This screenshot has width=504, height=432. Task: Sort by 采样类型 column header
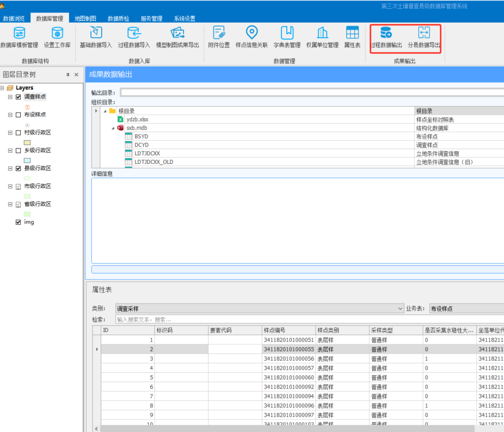click(396, 330)
